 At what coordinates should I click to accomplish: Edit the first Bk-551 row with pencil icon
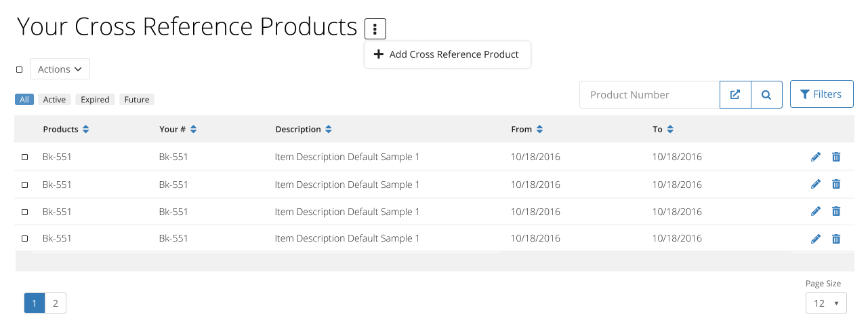tap(815, 157)
